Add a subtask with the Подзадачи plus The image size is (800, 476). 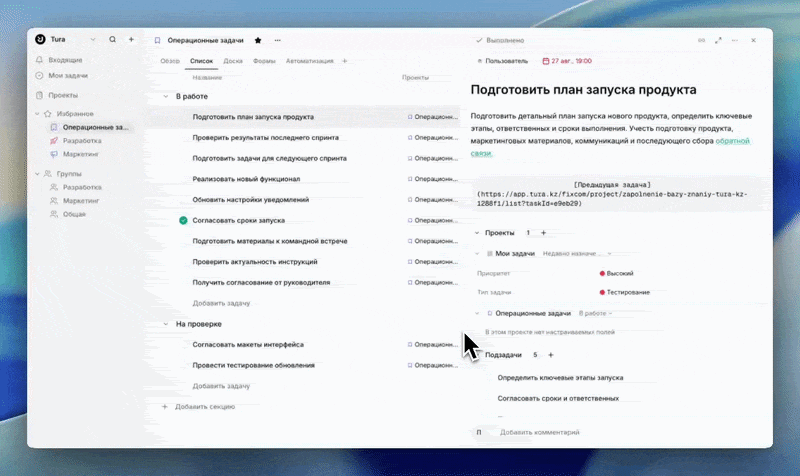[x=551, y=355]
